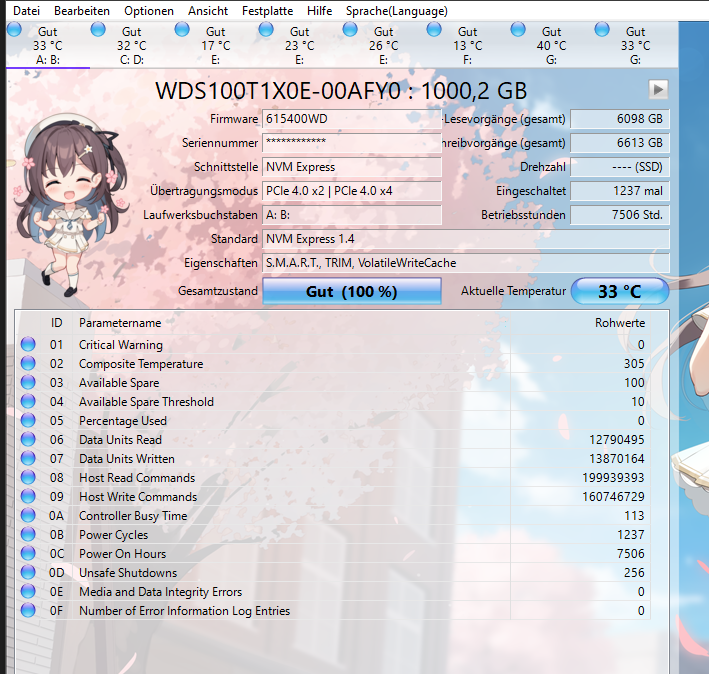
Task: Click the raw value 13870164
Action: [x=617, y=459]
